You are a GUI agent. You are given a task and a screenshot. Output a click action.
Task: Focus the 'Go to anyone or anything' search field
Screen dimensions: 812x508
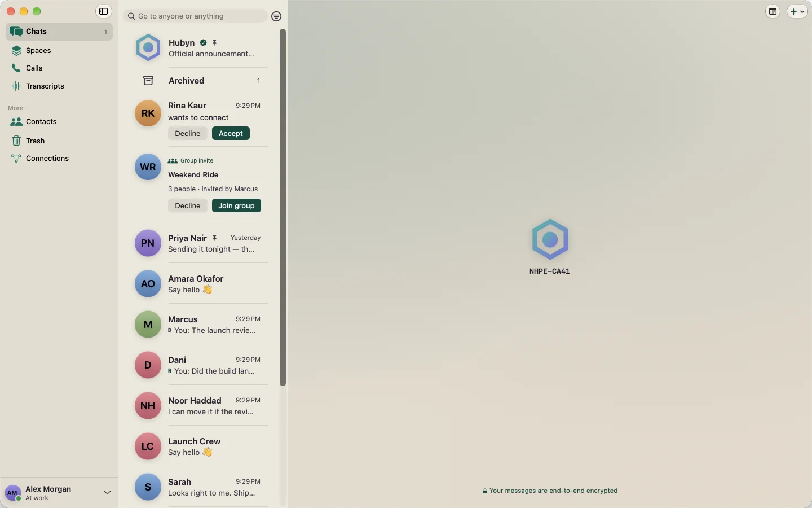tap(195, 16)
